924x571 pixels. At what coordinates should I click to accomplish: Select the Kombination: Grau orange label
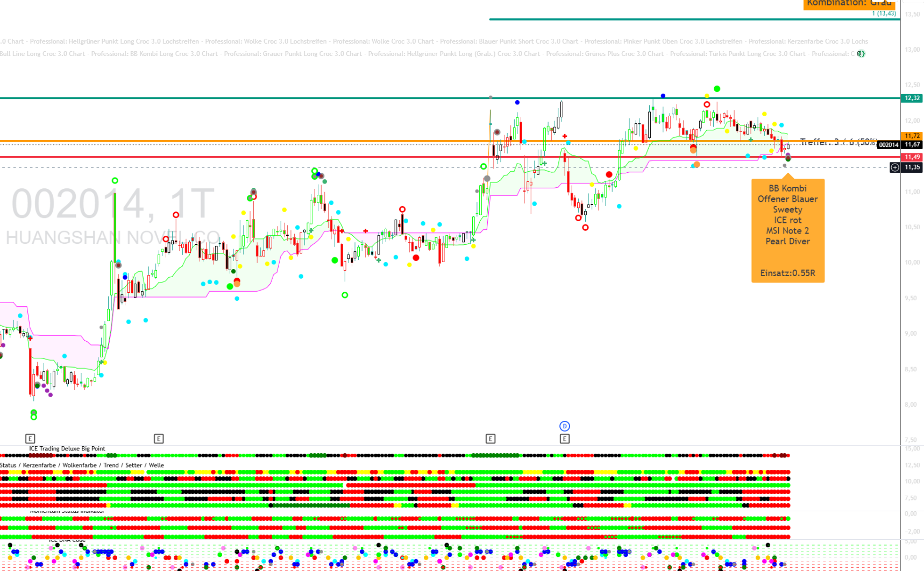[x=849, y=4]
